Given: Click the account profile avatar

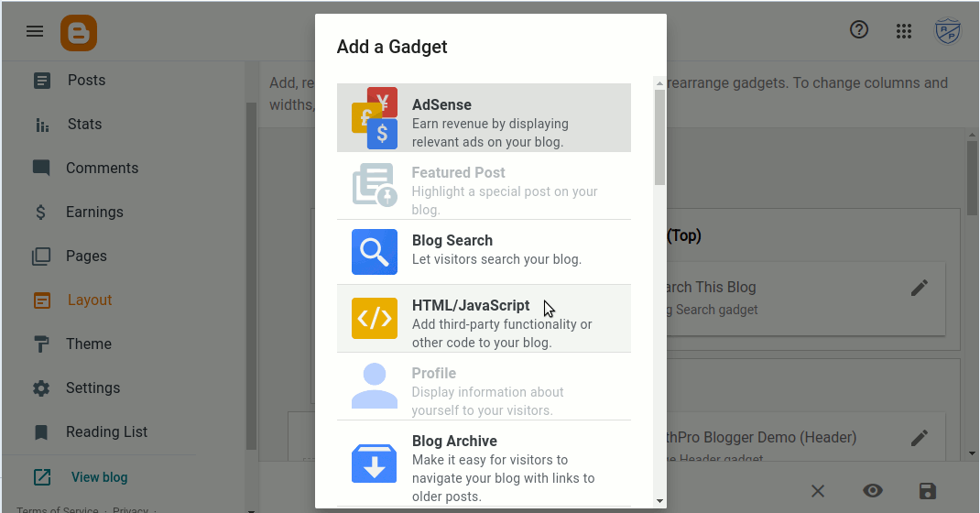Looking at the screenshot, I should tap(948, 31).
